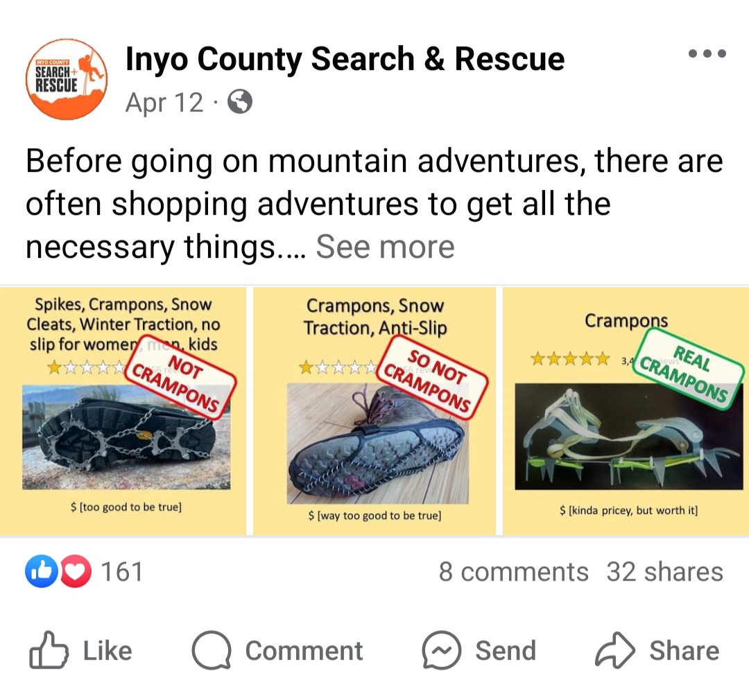View the 32 shares list
749x700 pixels.
pyautogui.click(x=665, y=572)
